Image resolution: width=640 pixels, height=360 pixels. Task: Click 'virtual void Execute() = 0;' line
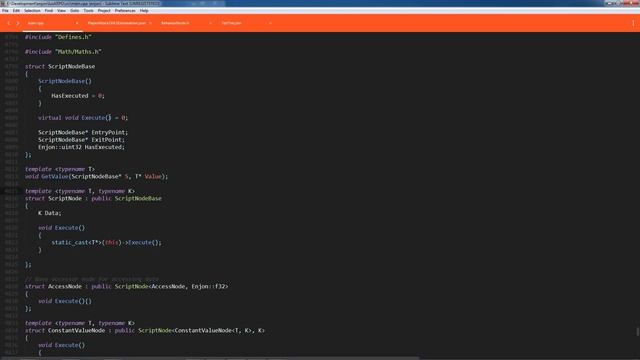point(83,118)
